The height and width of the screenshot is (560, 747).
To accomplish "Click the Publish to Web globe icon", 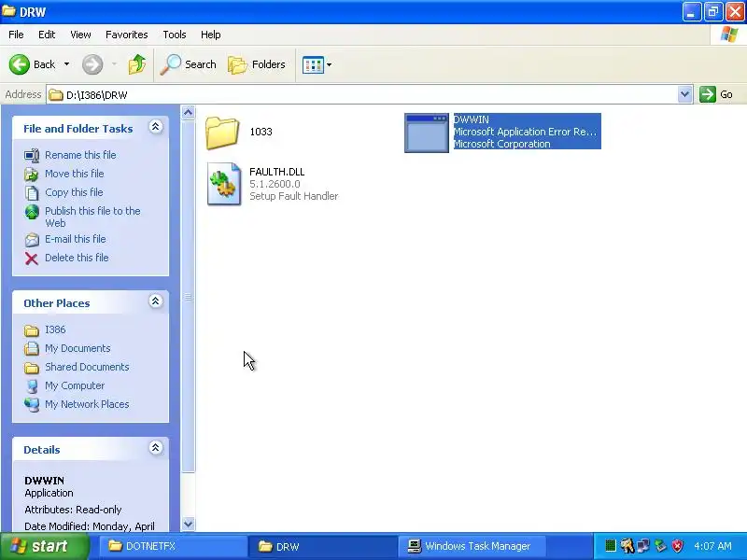I will point(32,212).
